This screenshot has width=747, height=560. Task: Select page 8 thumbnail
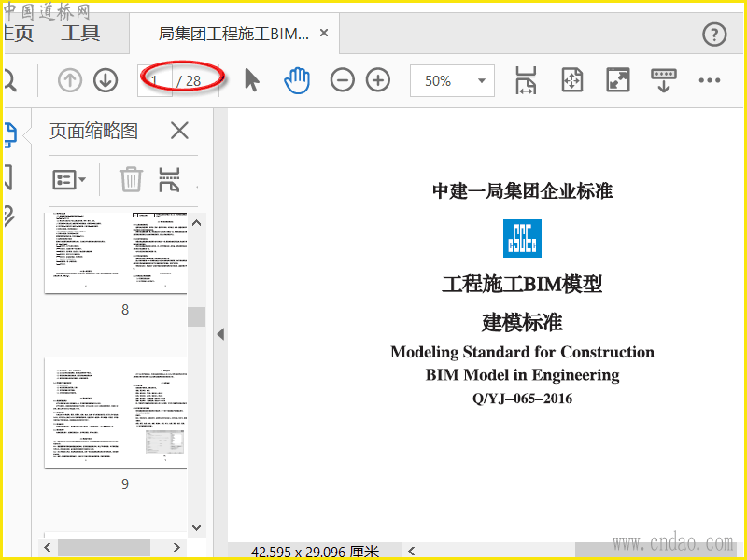coord(116,252)
